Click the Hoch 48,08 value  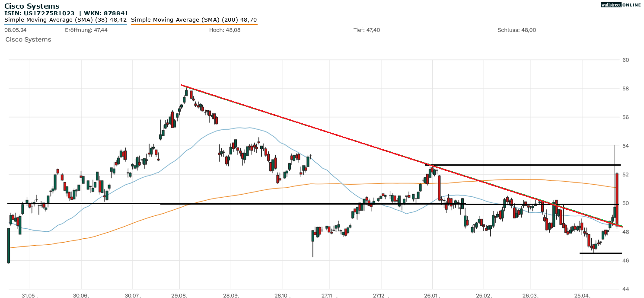click(225, 30)
